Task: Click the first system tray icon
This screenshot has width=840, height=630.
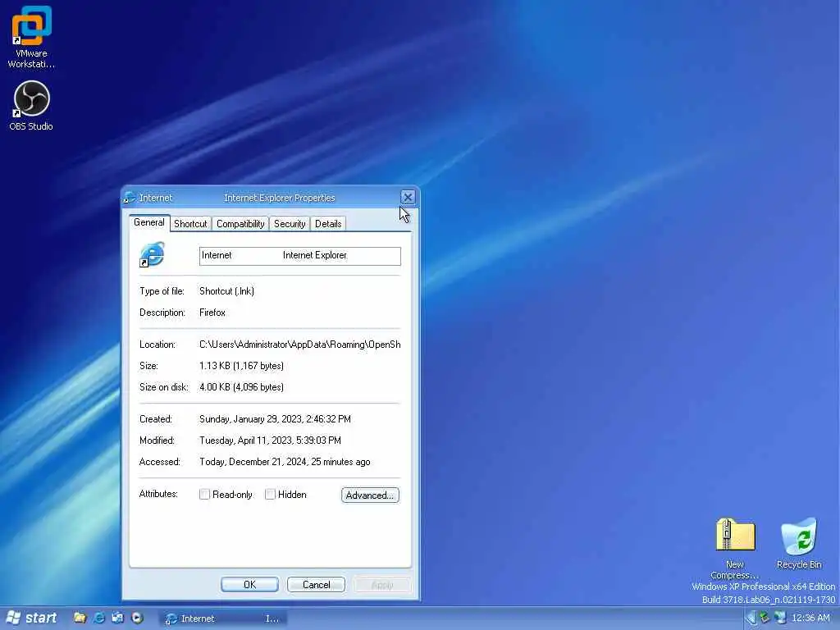Action: pos(751,619)
